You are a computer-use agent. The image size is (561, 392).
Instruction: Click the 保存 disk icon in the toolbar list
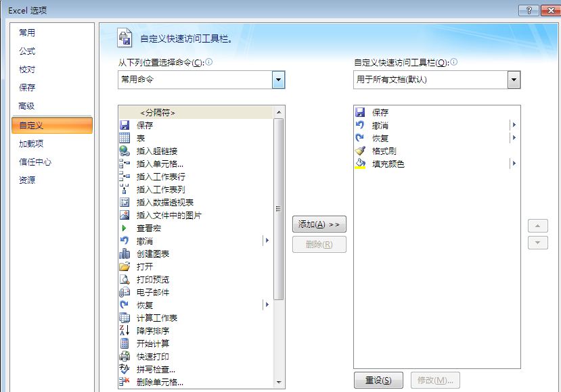pyautogui.click(x=360, y=113)
